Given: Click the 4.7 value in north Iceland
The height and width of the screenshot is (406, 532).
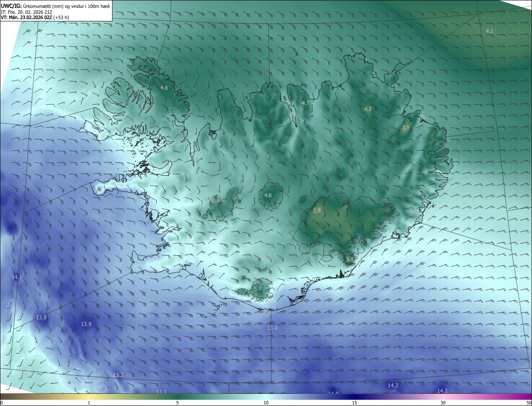Looking at the screenshot, I should click(305, 103).
